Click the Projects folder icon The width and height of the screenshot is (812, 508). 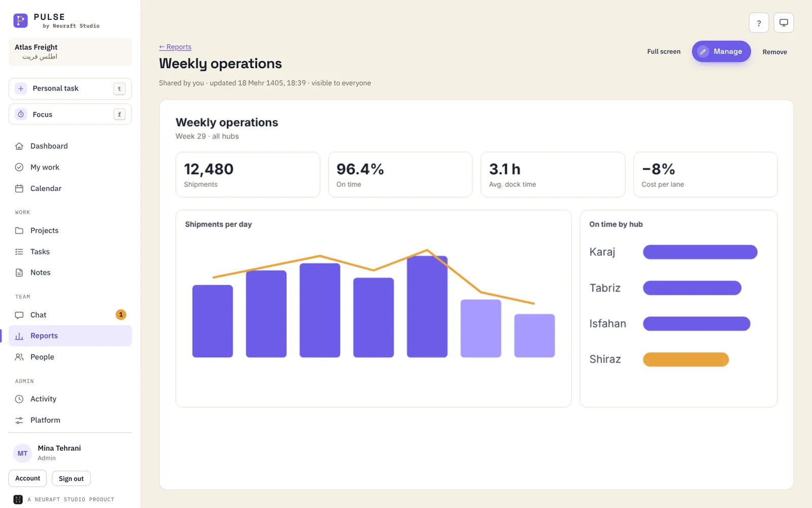[19, 231]
